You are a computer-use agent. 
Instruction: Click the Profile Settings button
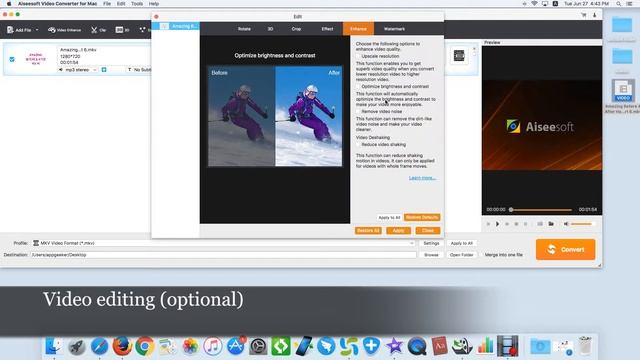[x=431, y=243]
